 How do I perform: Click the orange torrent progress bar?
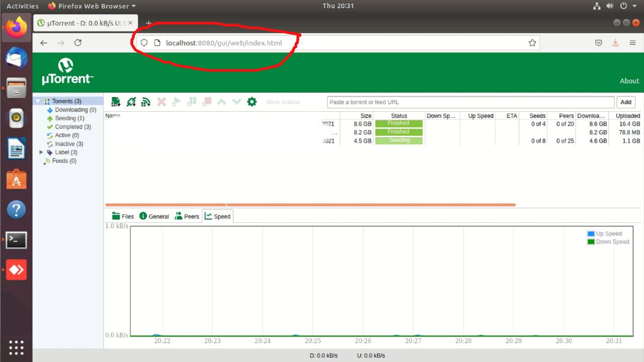point(310,204)
